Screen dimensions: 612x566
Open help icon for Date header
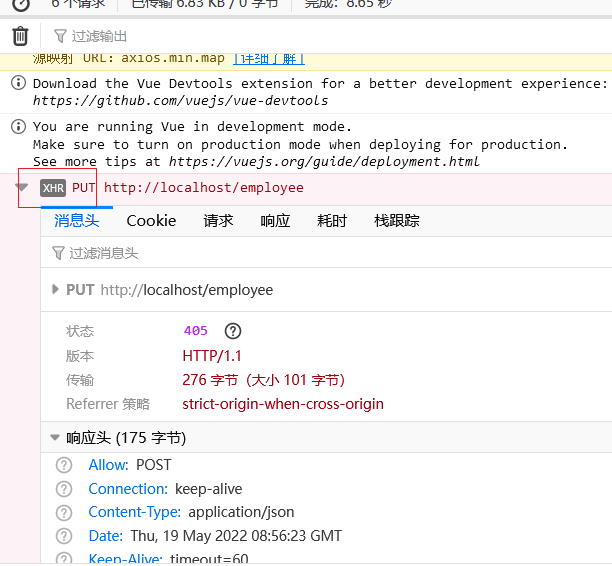tap(64, 536)
